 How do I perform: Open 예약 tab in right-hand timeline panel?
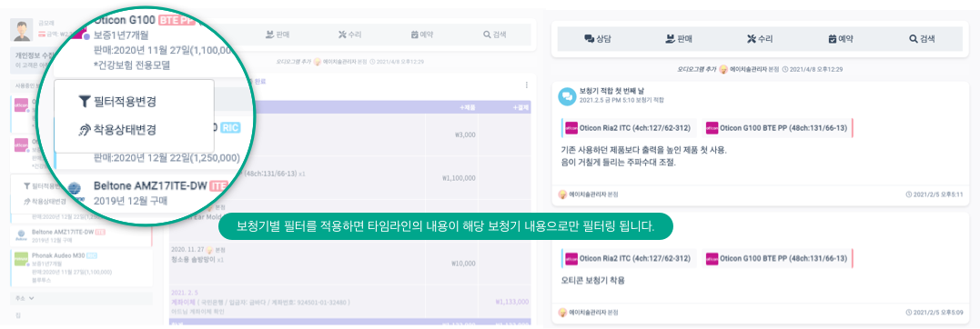(x=841, y=39)
